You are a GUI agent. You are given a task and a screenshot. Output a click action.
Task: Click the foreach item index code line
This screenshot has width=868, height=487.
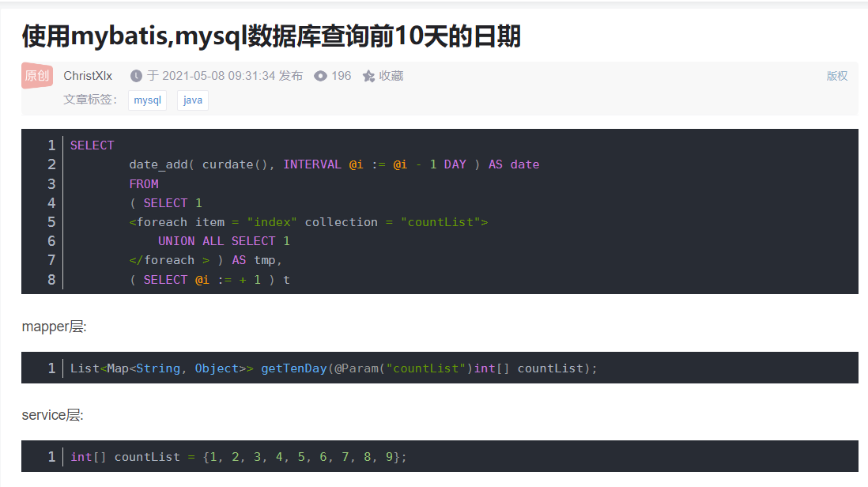click(x=308, y=222)
